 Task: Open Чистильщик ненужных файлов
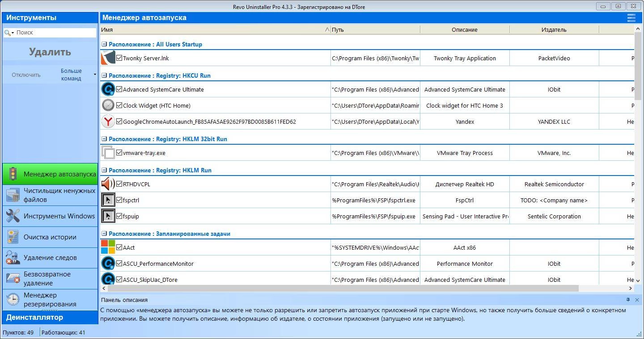tap(50, 195)
